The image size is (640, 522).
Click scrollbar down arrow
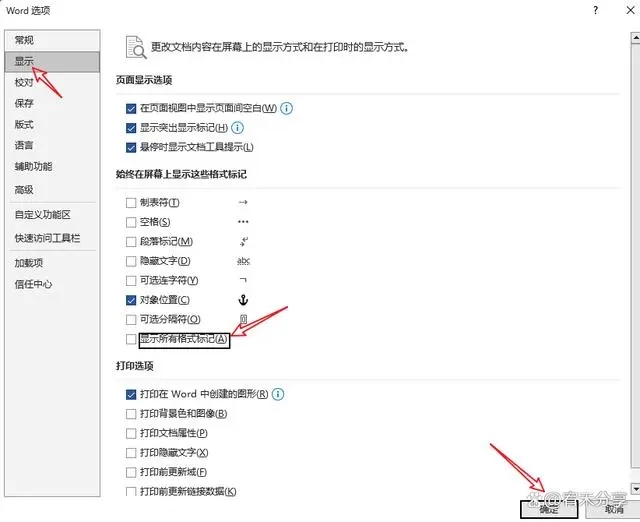pyautogui.click(x=636, y=488)
